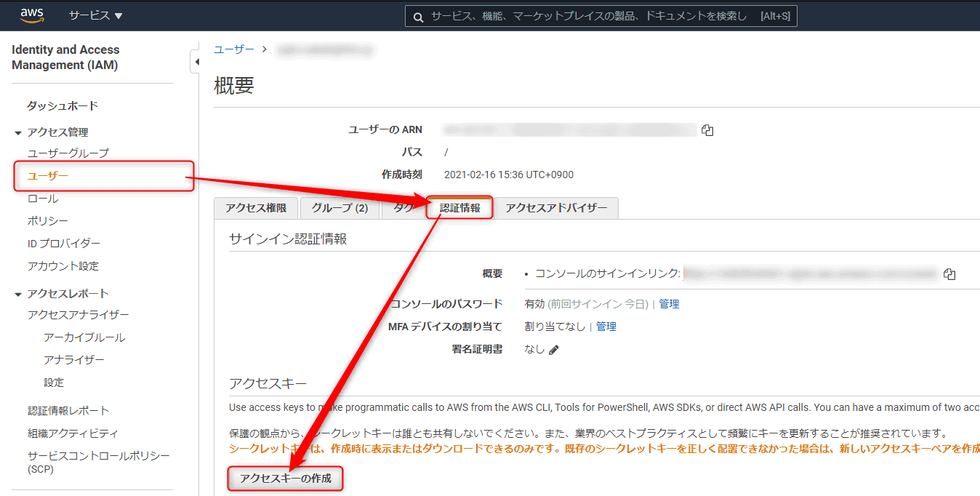This screenshot has height=496, width=980.
Task: Switch to the グループ (2) tab
Action: [340, 208]
